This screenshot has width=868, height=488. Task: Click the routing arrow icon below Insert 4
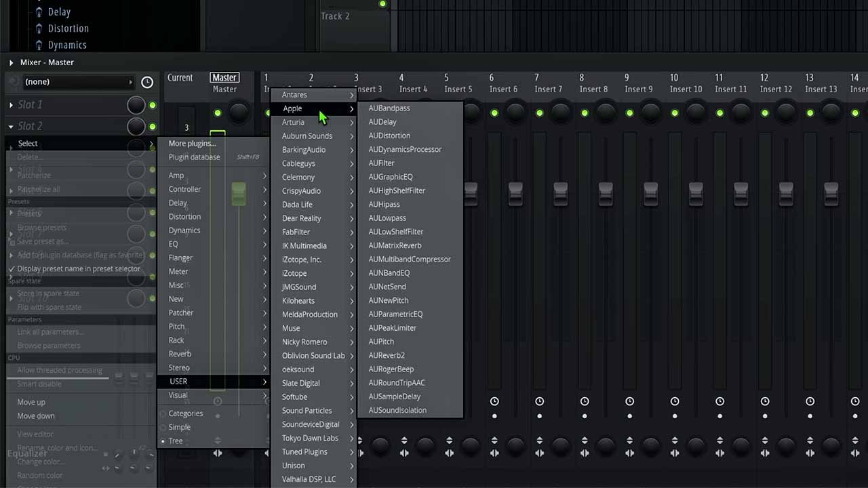(x=404, y=452)
